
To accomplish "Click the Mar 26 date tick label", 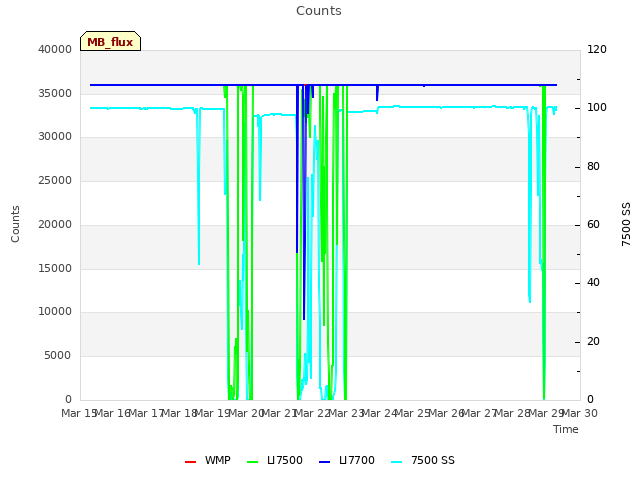I will [x=446, y=413].
